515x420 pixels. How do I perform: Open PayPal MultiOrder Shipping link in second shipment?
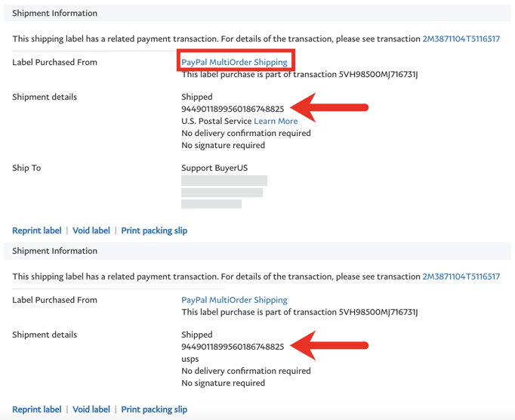tap(234, 300)
